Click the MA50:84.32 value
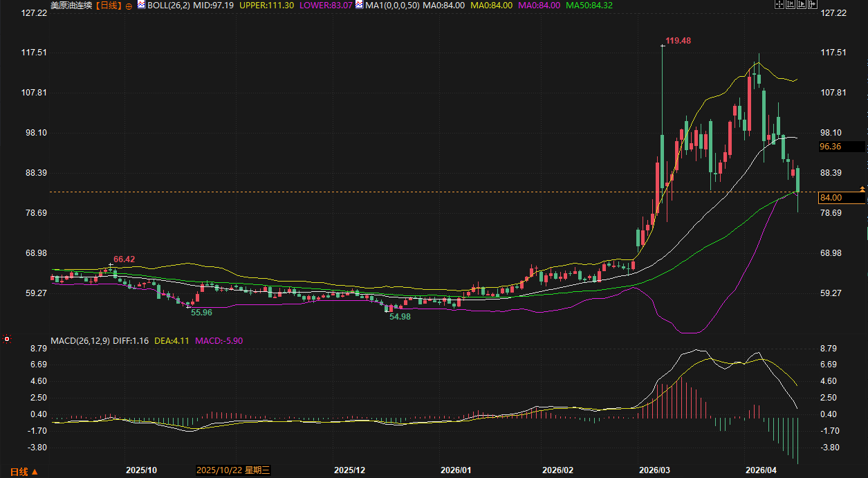 589,5
